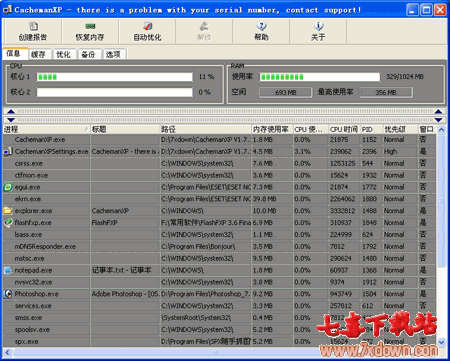Click the notepad.exe process icon

point(8,270)
